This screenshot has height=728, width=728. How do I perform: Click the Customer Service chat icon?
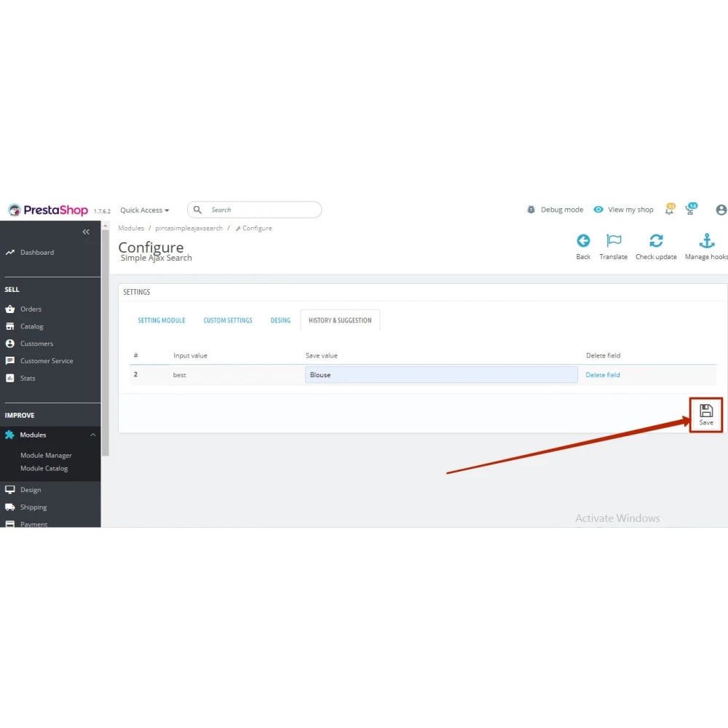click(x=9, y=361)
